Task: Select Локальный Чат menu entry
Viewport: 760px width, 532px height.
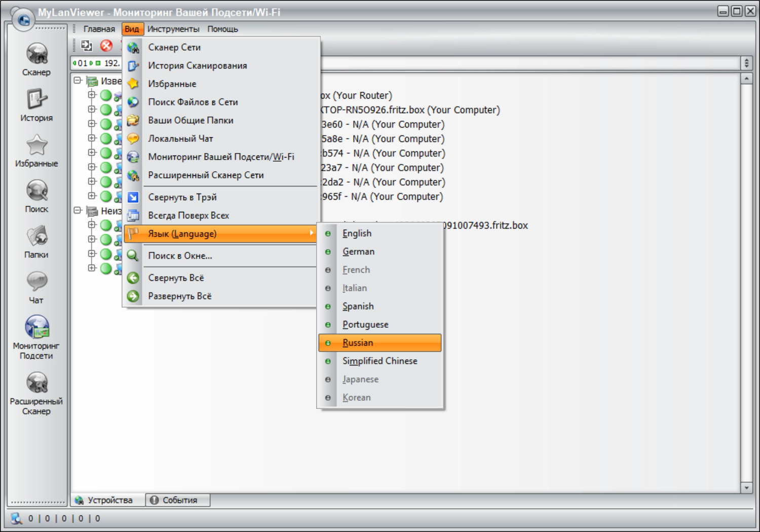Action: [180, 139]
